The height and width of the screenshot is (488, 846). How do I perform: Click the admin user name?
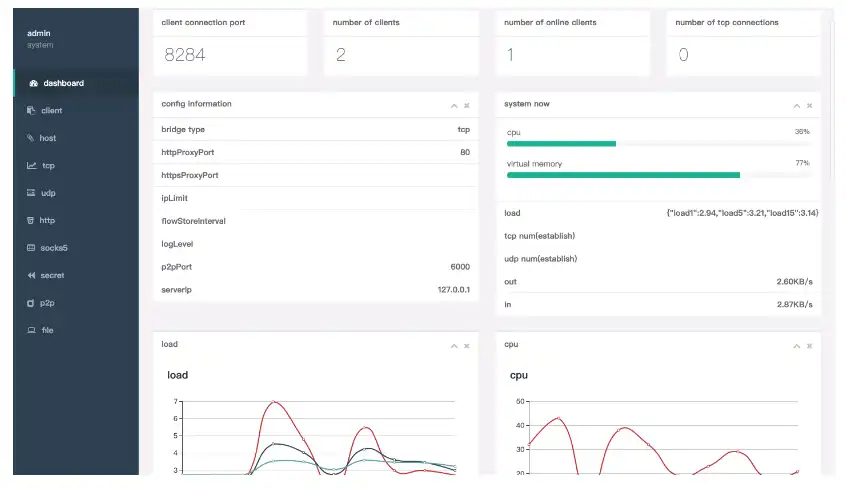38,33
